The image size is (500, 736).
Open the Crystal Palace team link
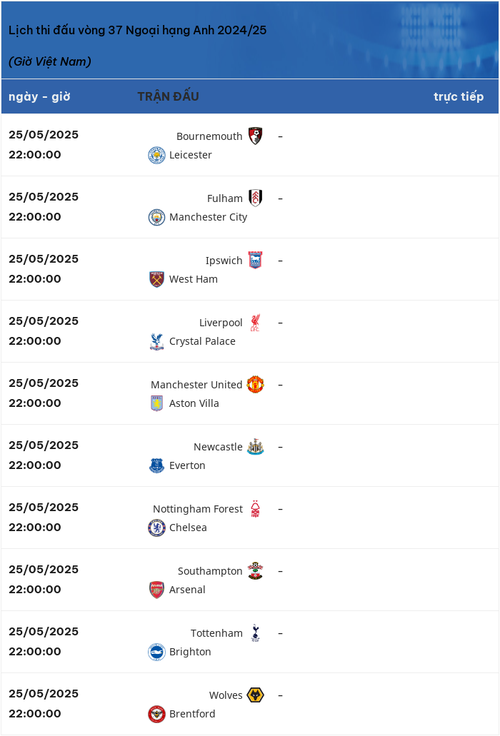click(202, 341)
